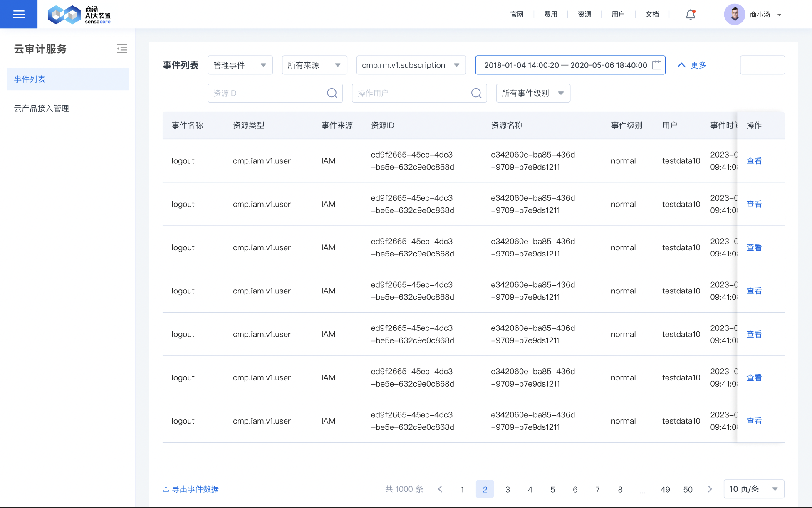This screenshot has width=812, height=508.
Task: Go to page 4
Action: [x=530, y=489]
